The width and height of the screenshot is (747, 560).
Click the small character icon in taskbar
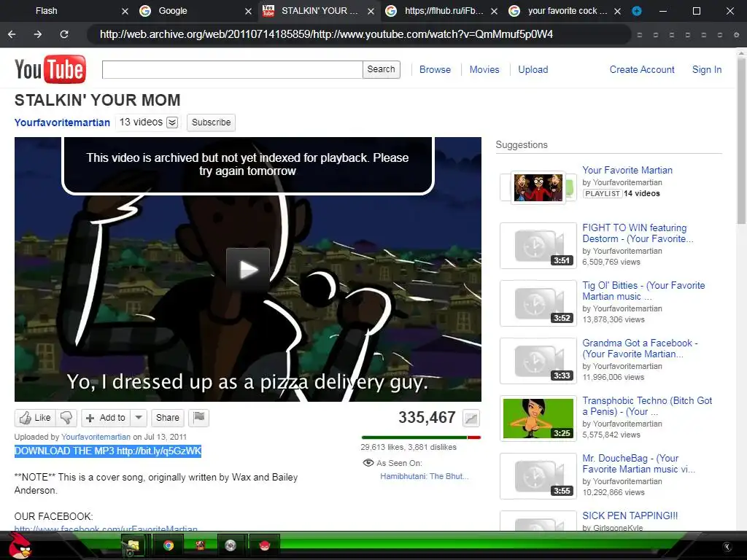pyautogui.click(x=200, y=545)
